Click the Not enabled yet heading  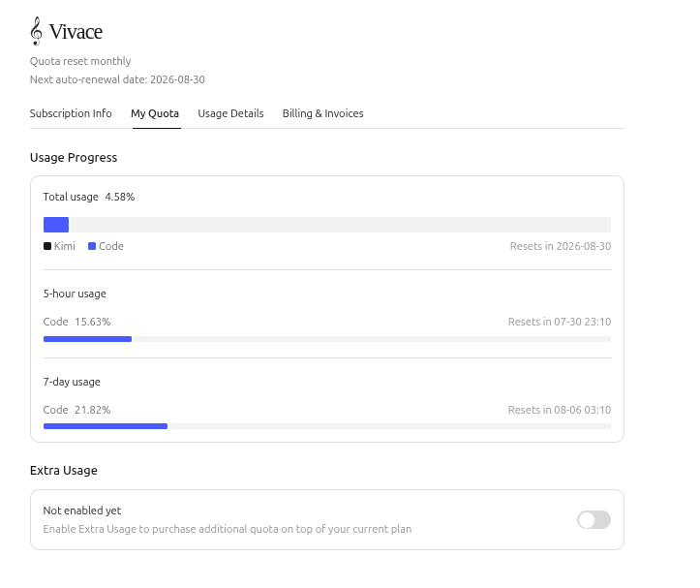(x=82, y=511)
